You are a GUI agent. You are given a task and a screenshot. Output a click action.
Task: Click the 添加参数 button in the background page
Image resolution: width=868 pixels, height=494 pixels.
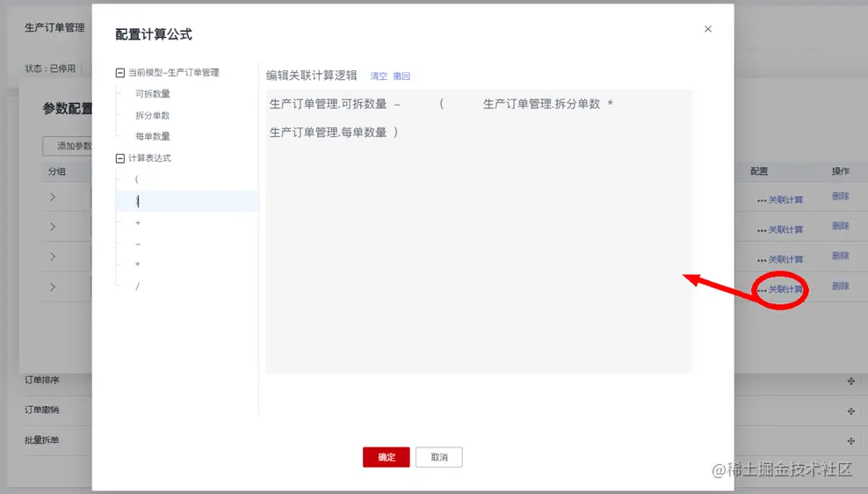[68, 146]
